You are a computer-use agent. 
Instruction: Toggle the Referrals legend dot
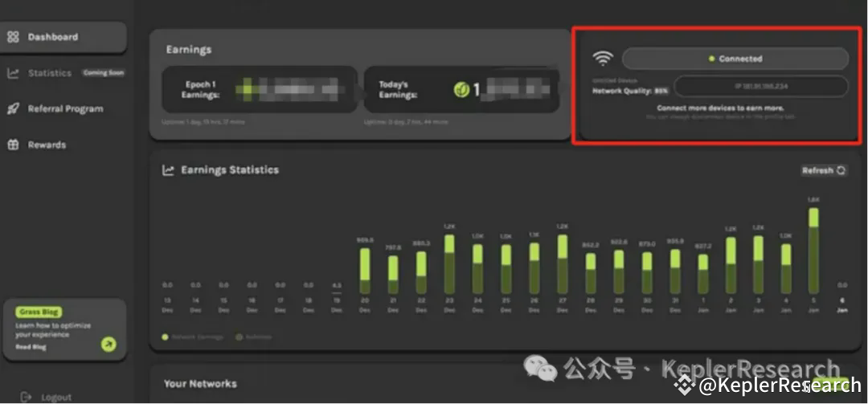pos(240,337)
